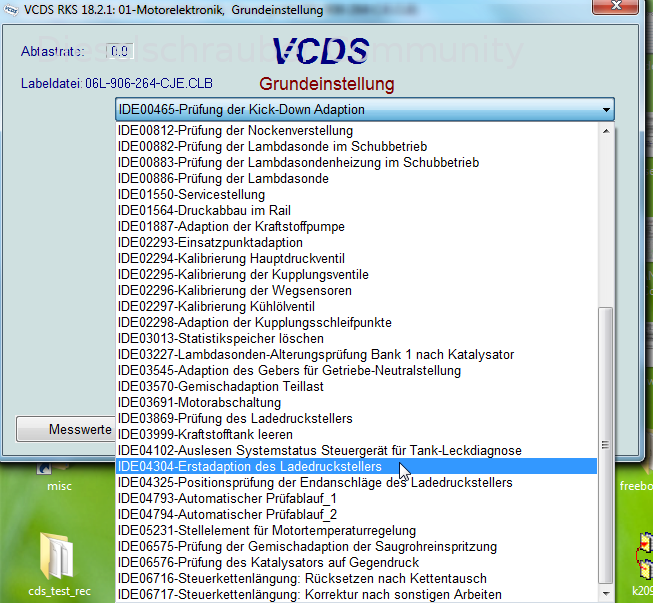This screenshot has height=603, width=653.
Task: Select IDE03013-Statistikspeicher löschen
Action: pyautogui.click(x=356, y=339)
